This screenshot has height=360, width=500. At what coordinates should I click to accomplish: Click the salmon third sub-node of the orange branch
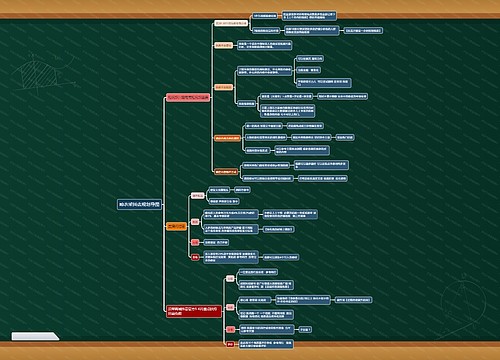point(195,242)
